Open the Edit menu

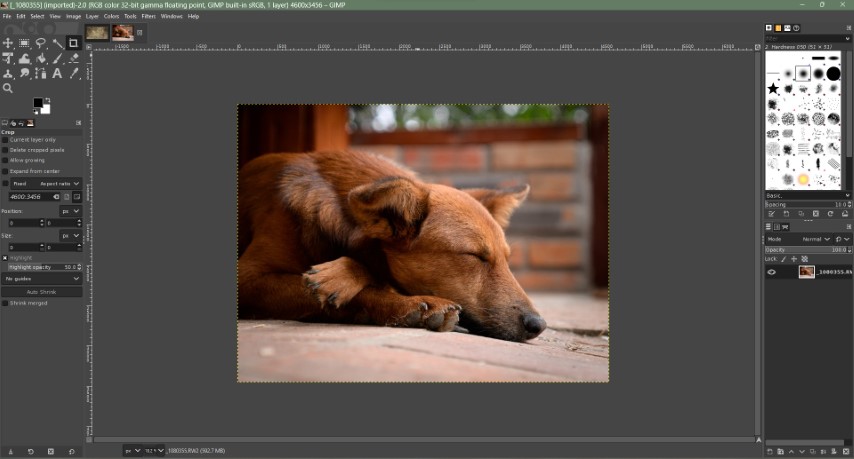21,16
